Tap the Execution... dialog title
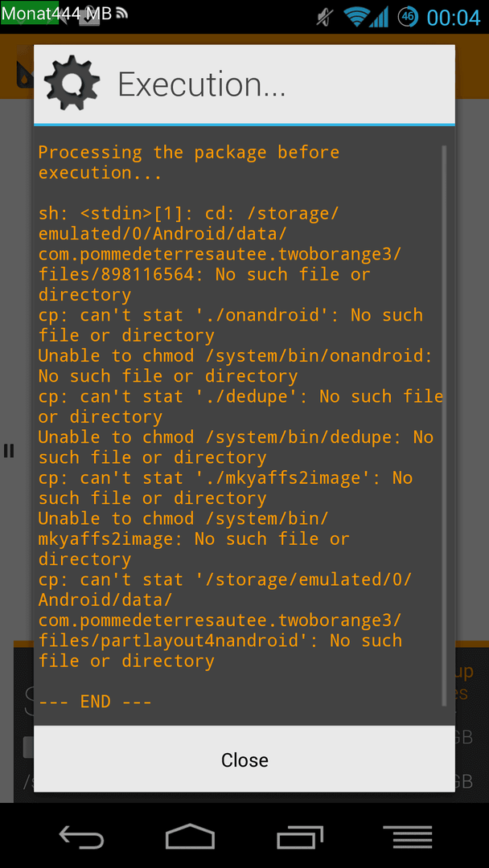Screen dimensions: 489x868 202,84
